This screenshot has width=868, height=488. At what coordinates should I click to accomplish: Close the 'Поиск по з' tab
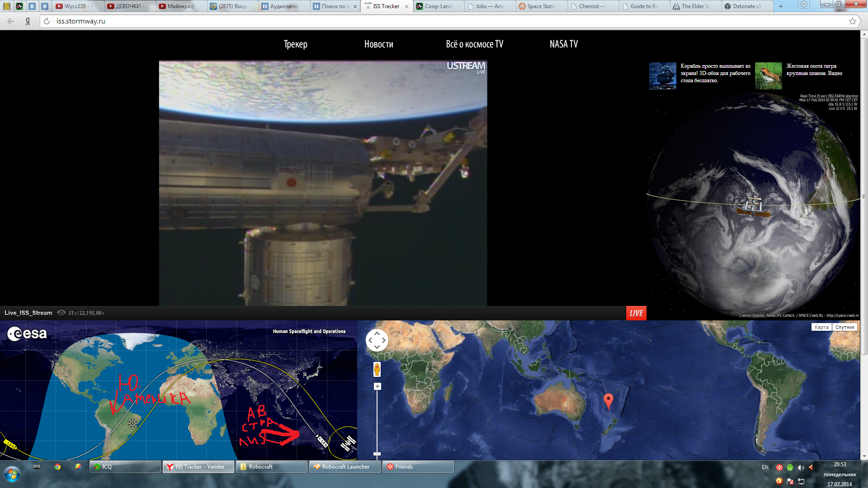(355, 6)
